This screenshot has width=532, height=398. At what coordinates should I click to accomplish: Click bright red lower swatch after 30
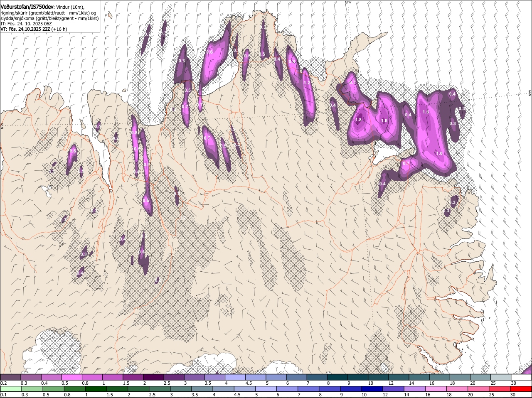coord(522,389)
